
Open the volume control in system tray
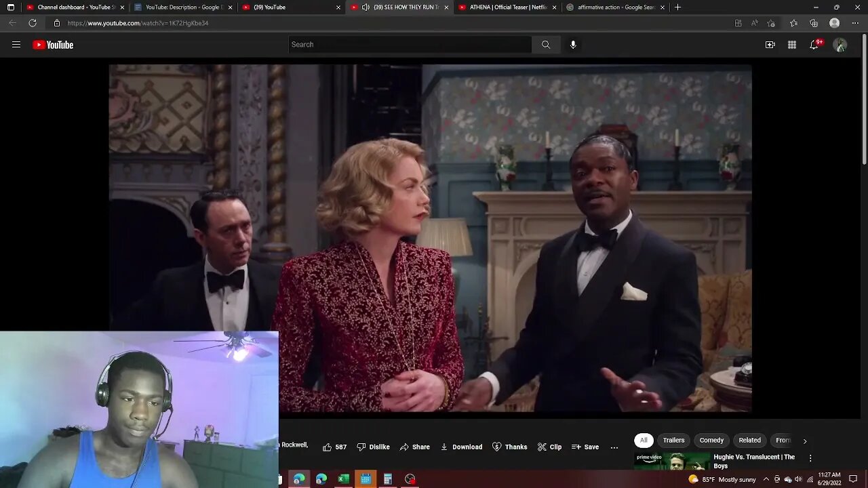[x=798, y=479]
